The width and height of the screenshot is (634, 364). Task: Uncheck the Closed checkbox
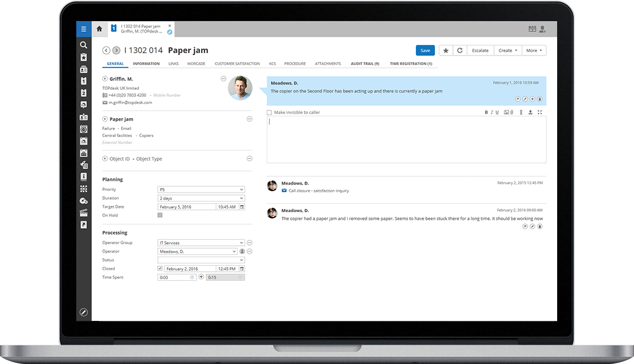[160, 269]
